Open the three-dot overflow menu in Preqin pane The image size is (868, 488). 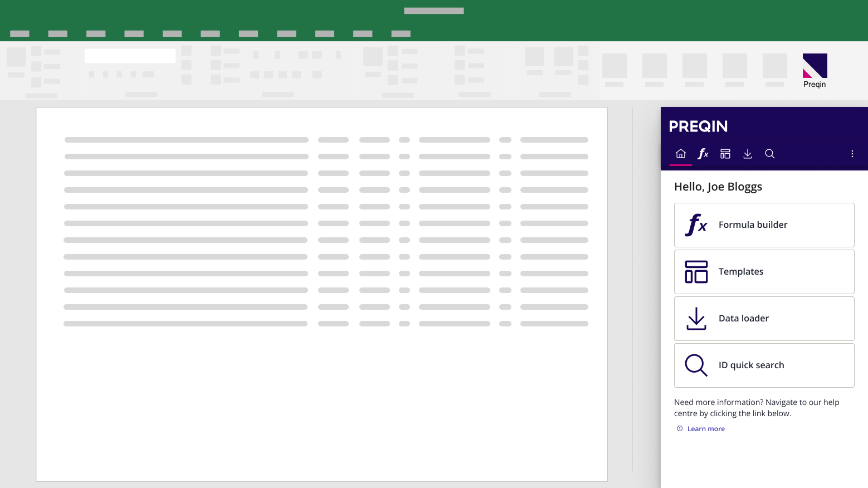coord(852,153)
